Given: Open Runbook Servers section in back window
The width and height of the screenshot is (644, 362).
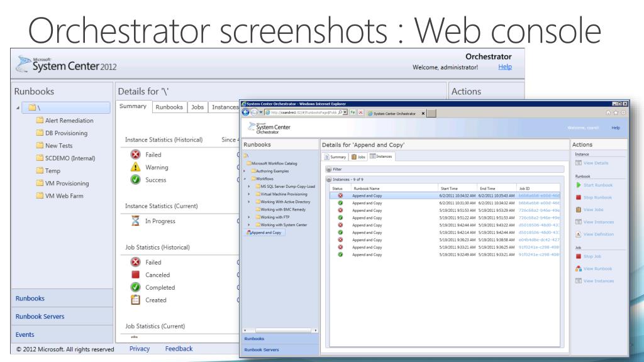Looking at the screenshot, I should pyautogui.click(x=62, y=317).
